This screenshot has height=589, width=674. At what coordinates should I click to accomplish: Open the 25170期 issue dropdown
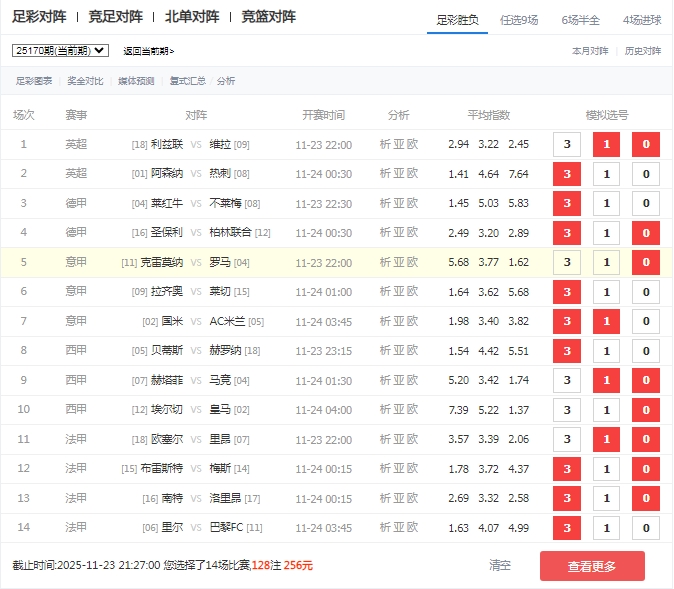pyautogui.click(x=60, y=50)
